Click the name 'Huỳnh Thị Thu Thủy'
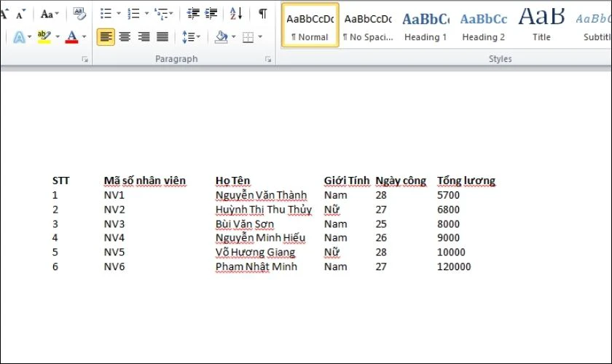The width and height of the screenshot is (612, 364). click(264, 210)
